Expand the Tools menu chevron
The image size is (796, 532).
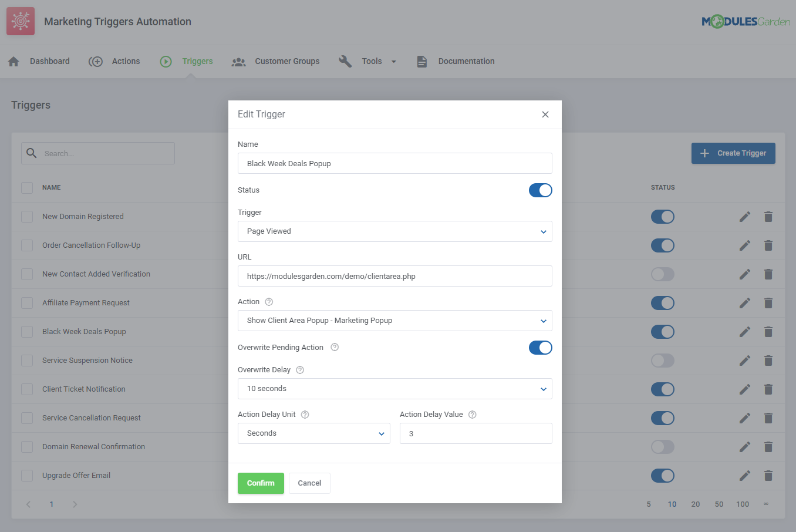click(x=393, y=61)
